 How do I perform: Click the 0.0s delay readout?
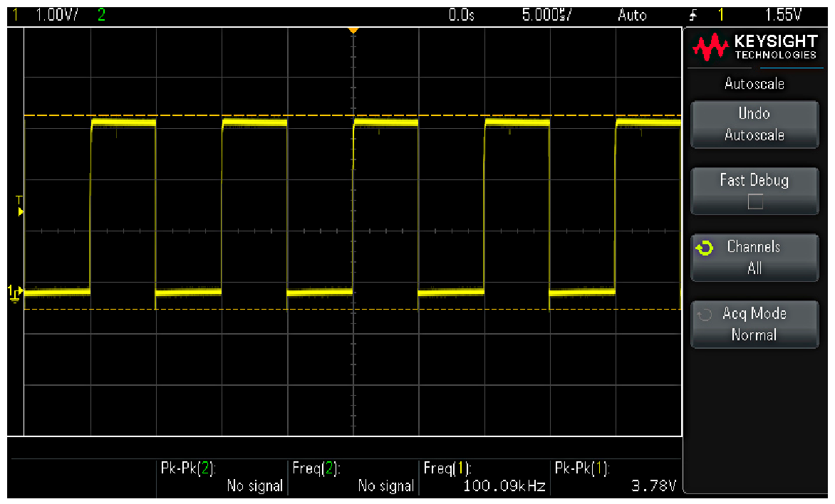pos(461,15)
